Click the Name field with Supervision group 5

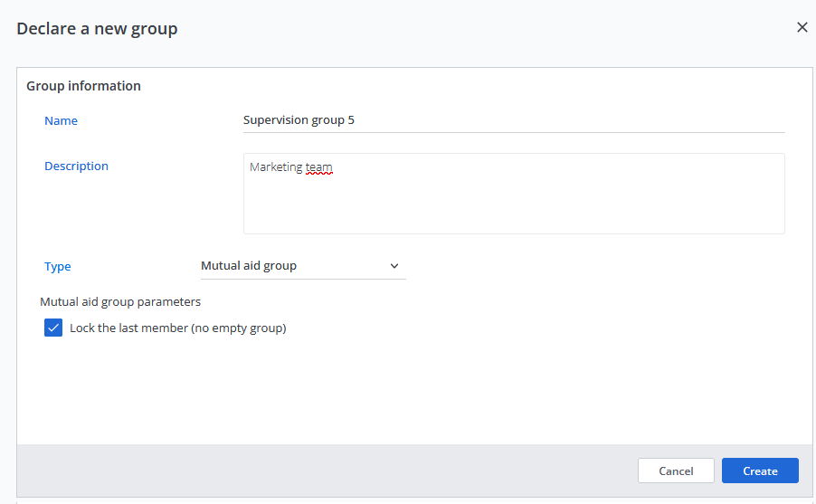point(513,119)
